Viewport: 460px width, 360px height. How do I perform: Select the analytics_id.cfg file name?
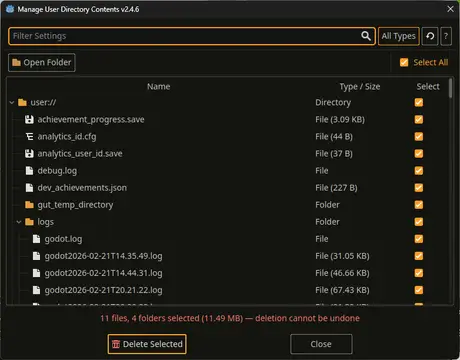click(67, 137)
